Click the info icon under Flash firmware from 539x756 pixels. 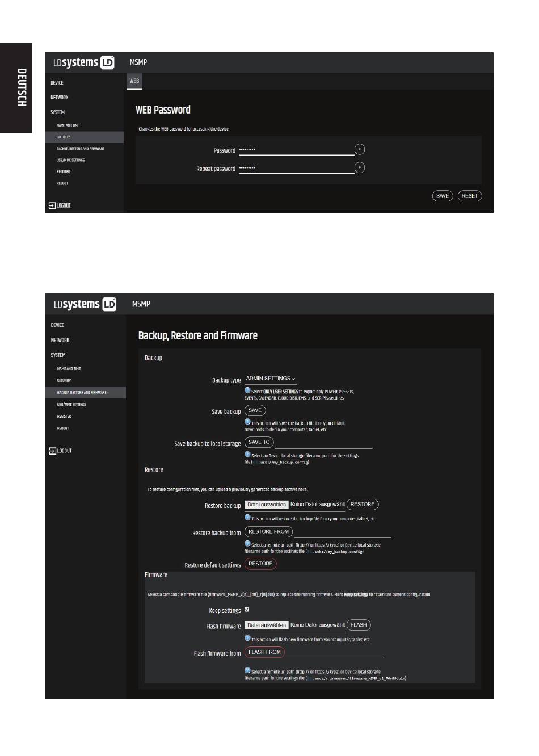coord(247,670)
